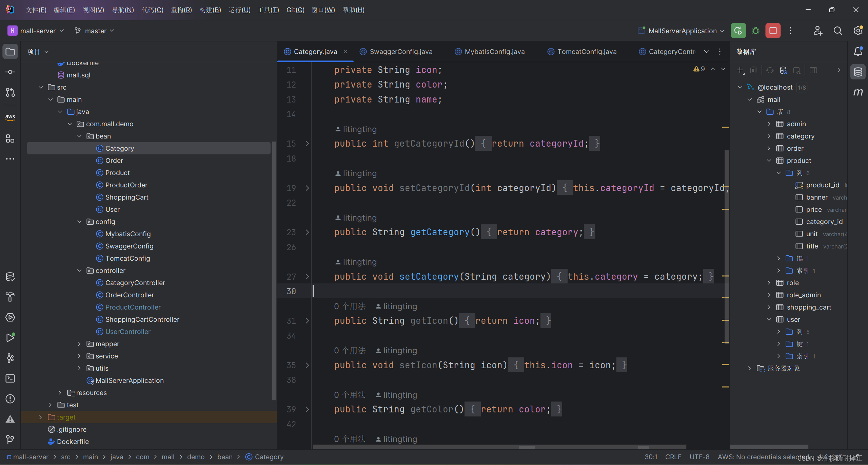Open the Git tool window icon
This screenshot has width=868, height=465.
point(10,440)
